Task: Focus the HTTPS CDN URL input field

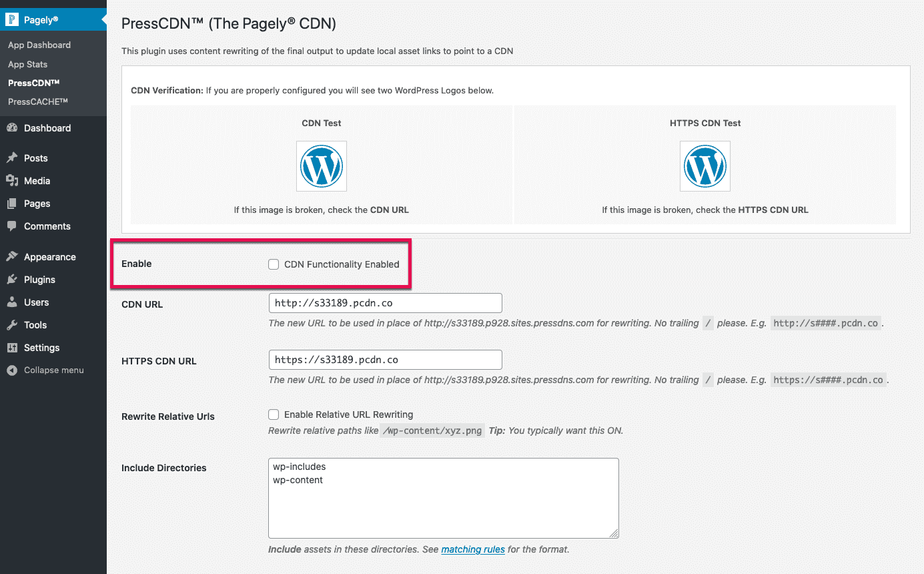Action: coord(385,360)
